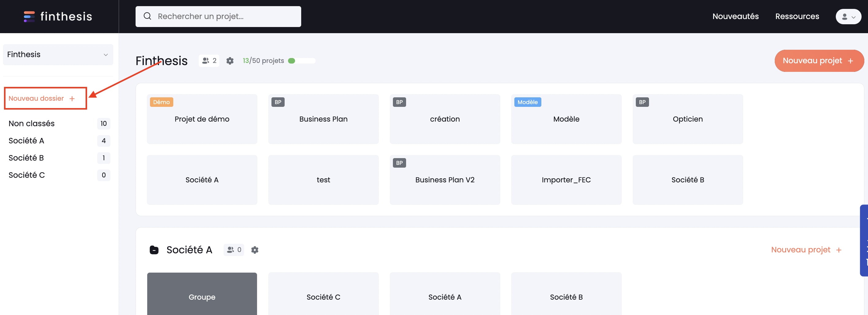Click the Société A section heading
The height and width of the screenshot is (315, 868).
click(189, 250)
